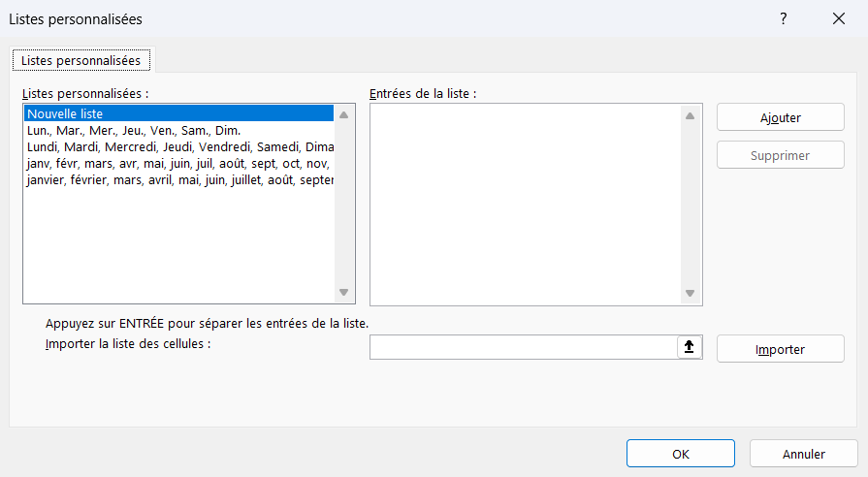868x477 pixels.
Task: Click up arrow of list entries scrollbar
Action: coord(690,116)
